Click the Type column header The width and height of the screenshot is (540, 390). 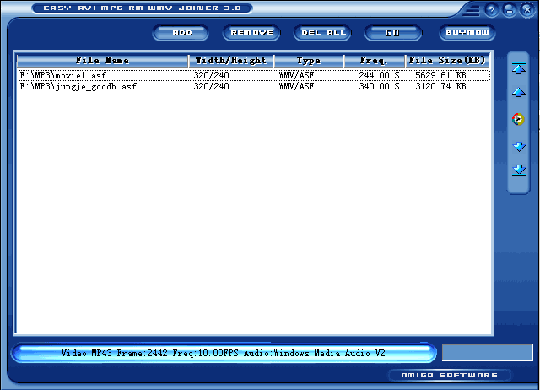point(309,61)
